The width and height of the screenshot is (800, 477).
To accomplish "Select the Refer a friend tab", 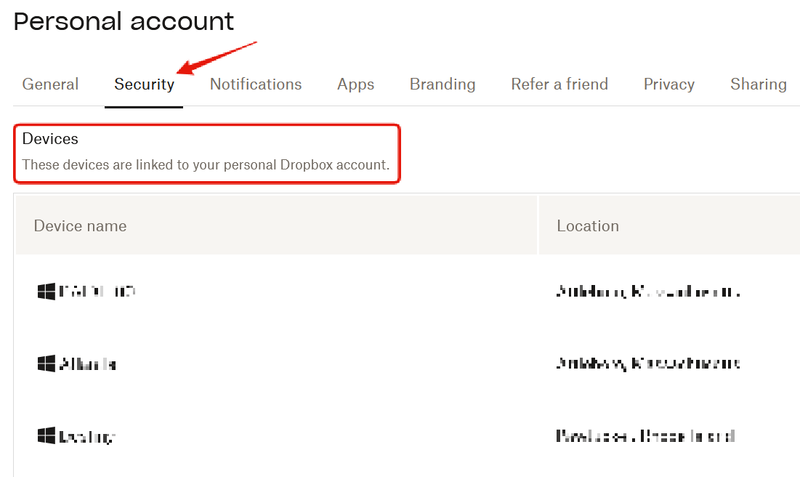I will point(559,84).
